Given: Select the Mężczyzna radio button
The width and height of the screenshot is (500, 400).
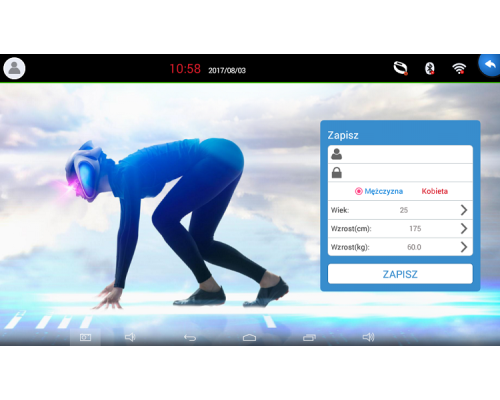Looking at the screenshot, I should point(359,191).
